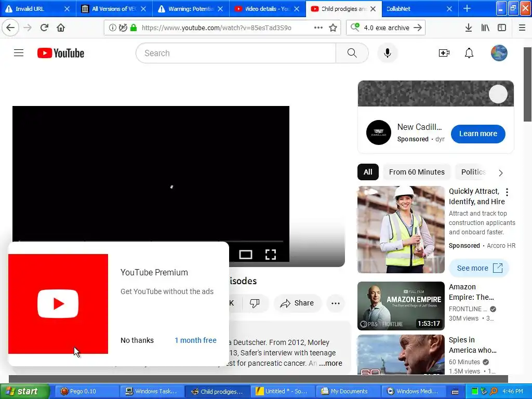The width and height of the screenshot is (532, 399).
Task: Accept the 1 month free offer
Action: click(x=195, y=340)
